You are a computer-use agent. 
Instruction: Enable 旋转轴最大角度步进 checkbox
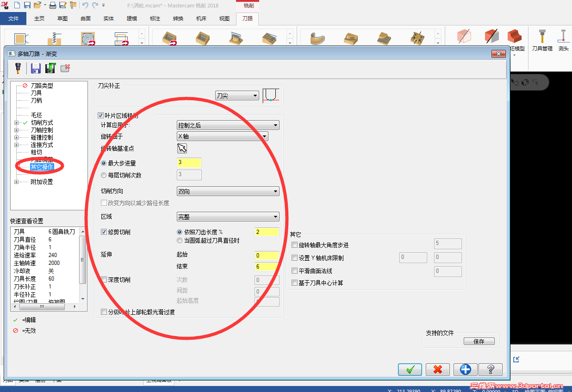[x=294, y=245]
